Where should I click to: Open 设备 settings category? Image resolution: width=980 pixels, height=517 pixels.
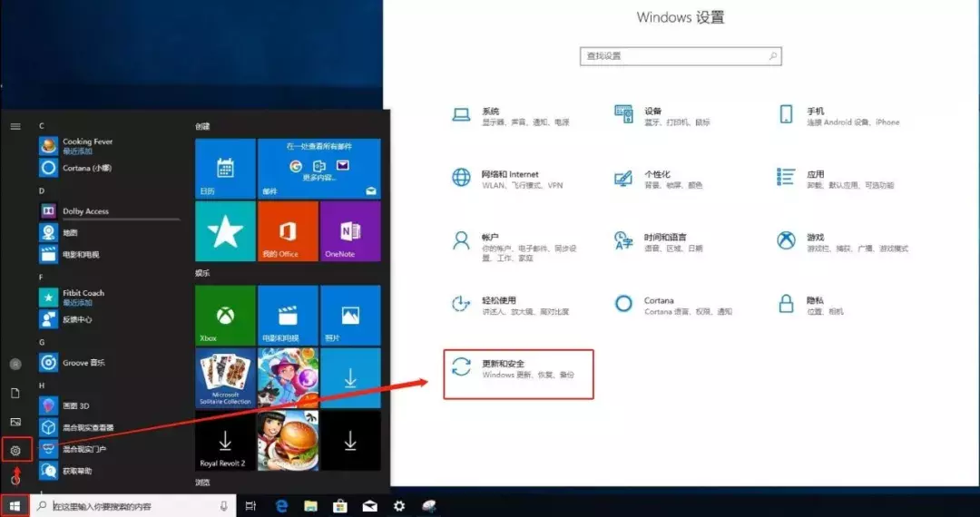[x=663, y=117]
